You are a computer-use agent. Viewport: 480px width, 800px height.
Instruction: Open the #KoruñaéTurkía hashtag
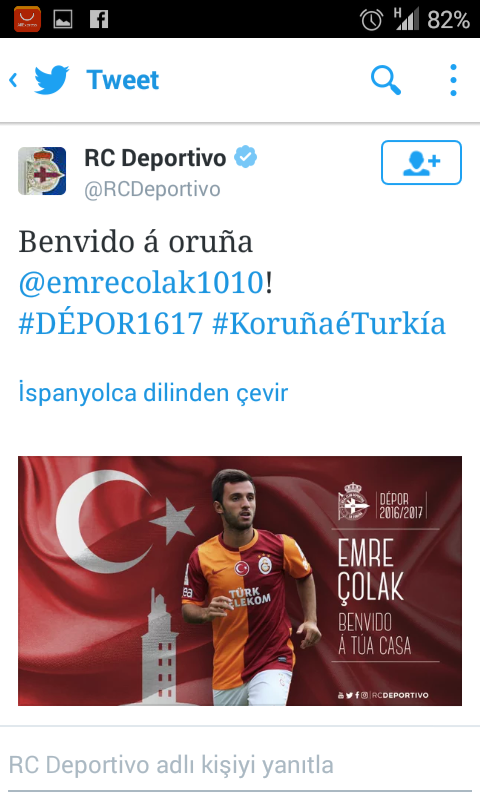coord(329,323)
